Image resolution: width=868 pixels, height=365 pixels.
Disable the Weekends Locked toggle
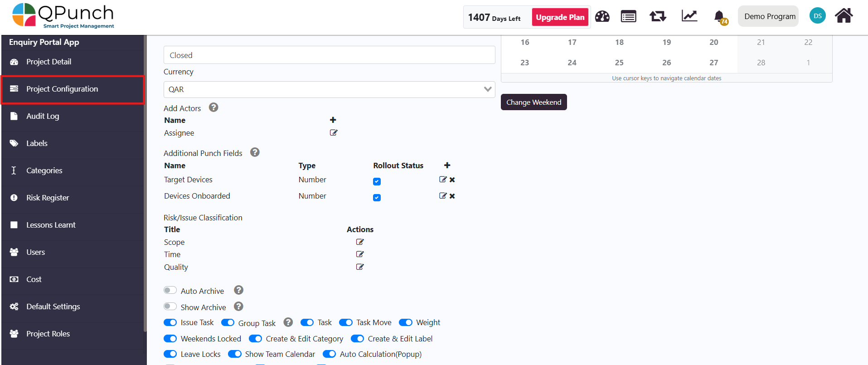pos(170,339)
